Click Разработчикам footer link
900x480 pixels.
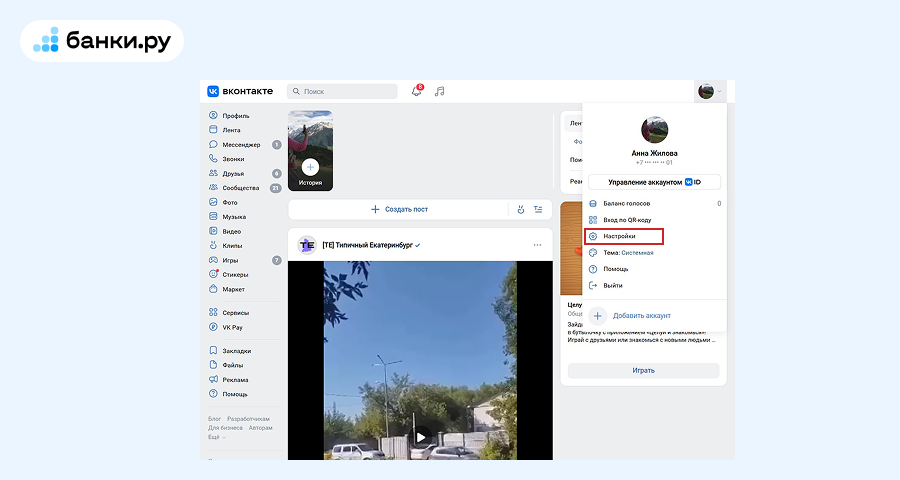(x=248, y=419)
